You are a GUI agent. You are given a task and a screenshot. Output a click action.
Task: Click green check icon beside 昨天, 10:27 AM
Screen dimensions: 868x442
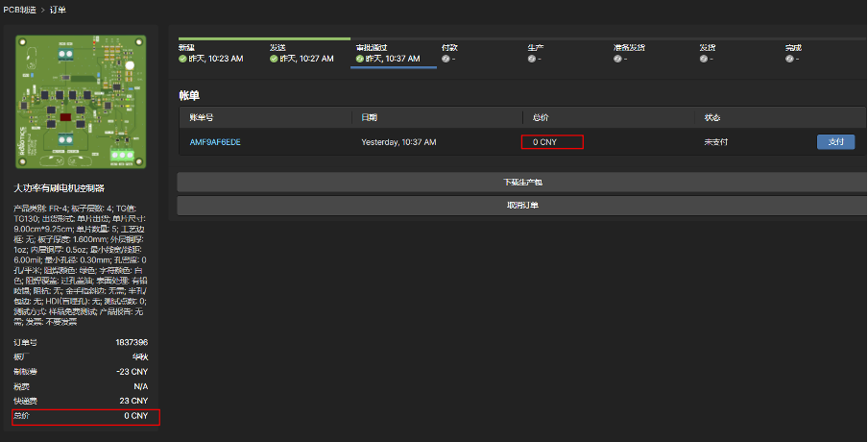pos(274,59)
